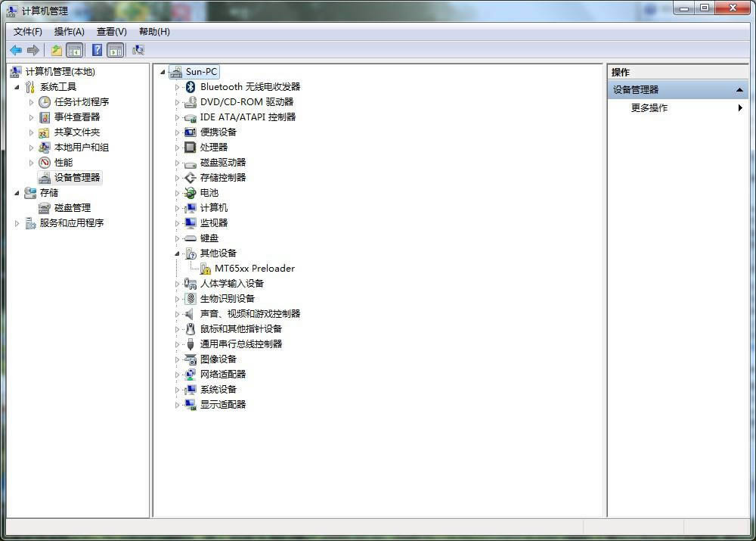
Task: Click the show/hide console tree toolbar icon
Action: pyautogui.click(x=76, y=49)
